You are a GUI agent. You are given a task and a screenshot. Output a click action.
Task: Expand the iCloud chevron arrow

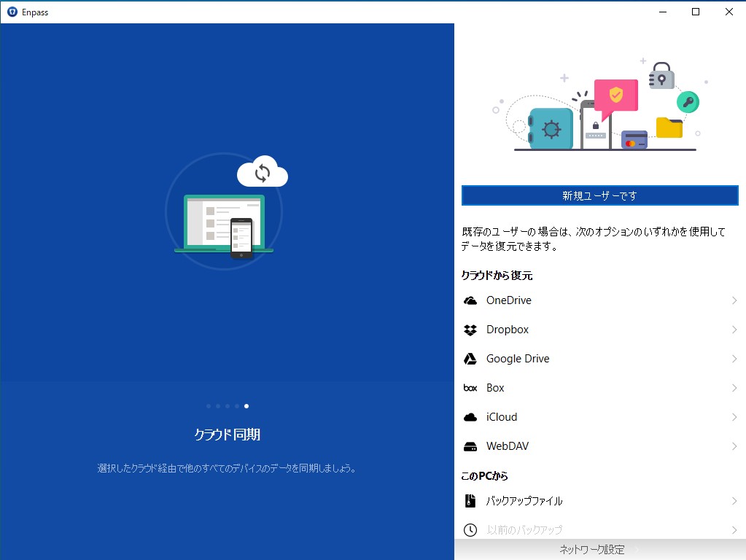[734, 416]
